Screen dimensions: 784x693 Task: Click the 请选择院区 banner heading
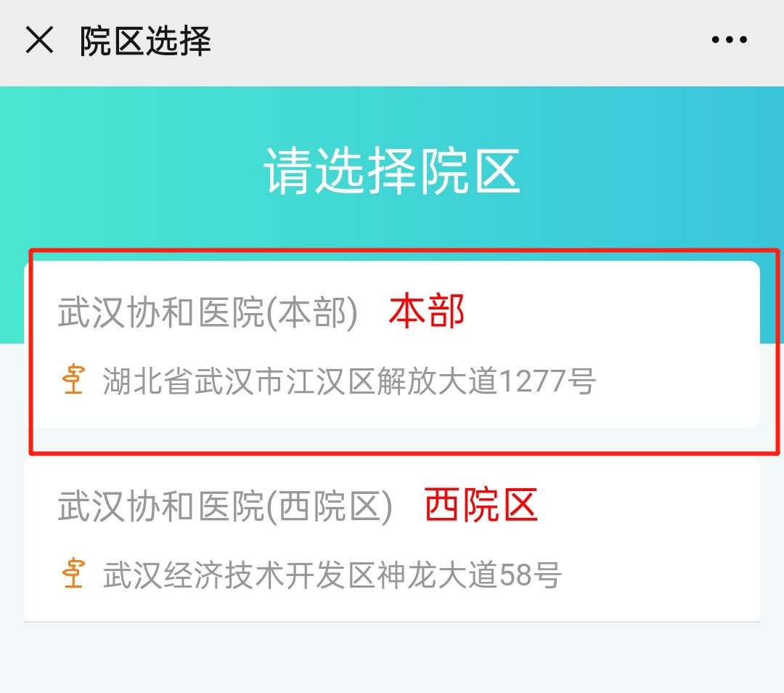[392, 171]
